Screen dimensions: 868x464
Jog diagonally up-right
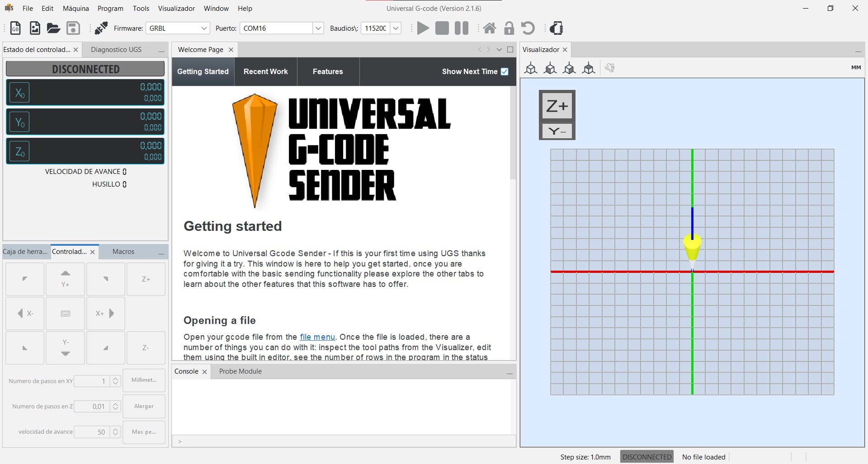click(106, 279)
